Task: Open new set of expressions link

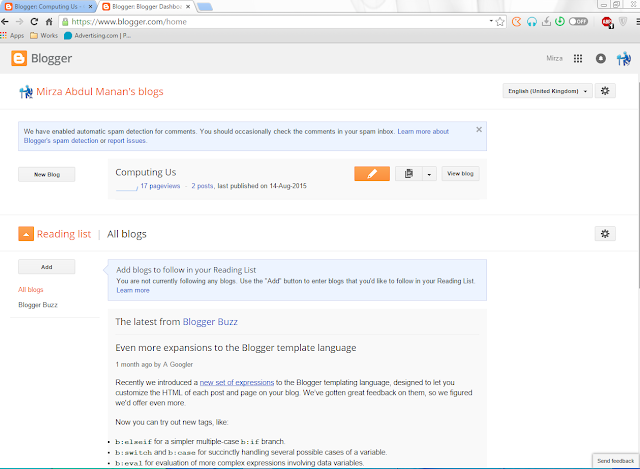Action: pyautogui.click(x=237, y=382)
